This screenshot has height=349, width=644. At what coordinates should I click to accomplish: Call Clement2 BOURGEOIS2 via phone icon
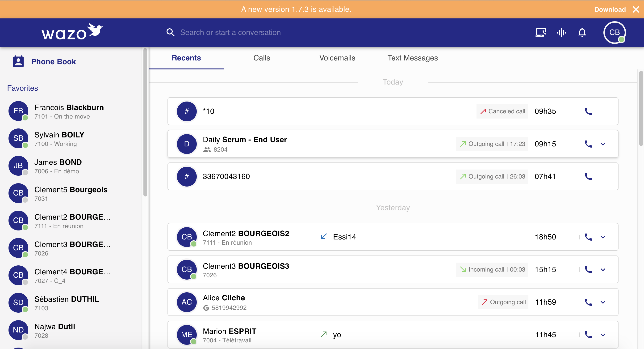(x=588, y=237)
